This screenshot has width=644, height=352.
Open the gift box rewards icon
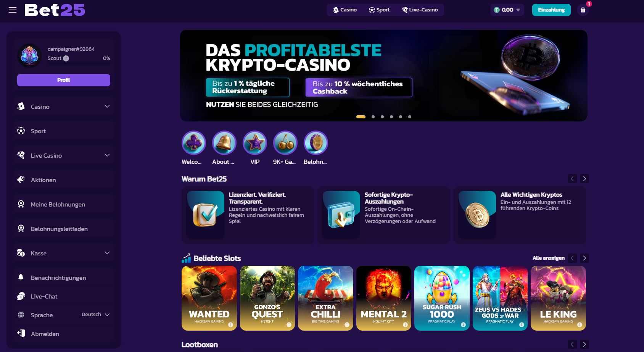(583, 10)
